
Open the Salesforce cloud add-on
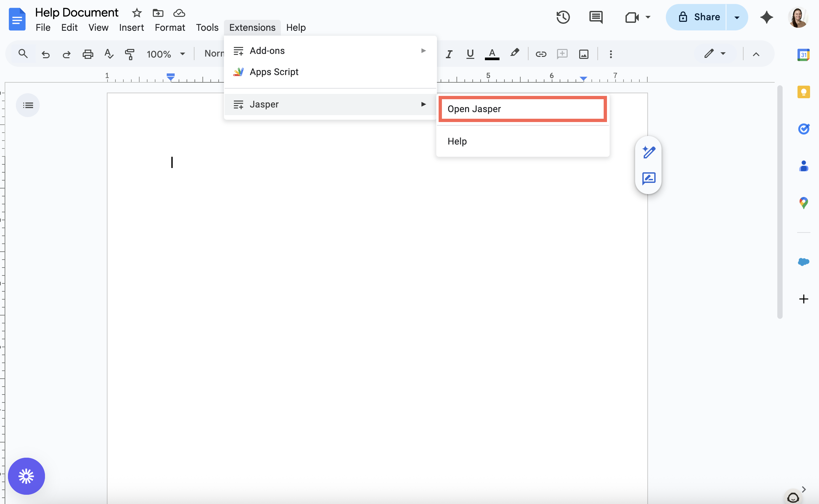coord(803,262)
